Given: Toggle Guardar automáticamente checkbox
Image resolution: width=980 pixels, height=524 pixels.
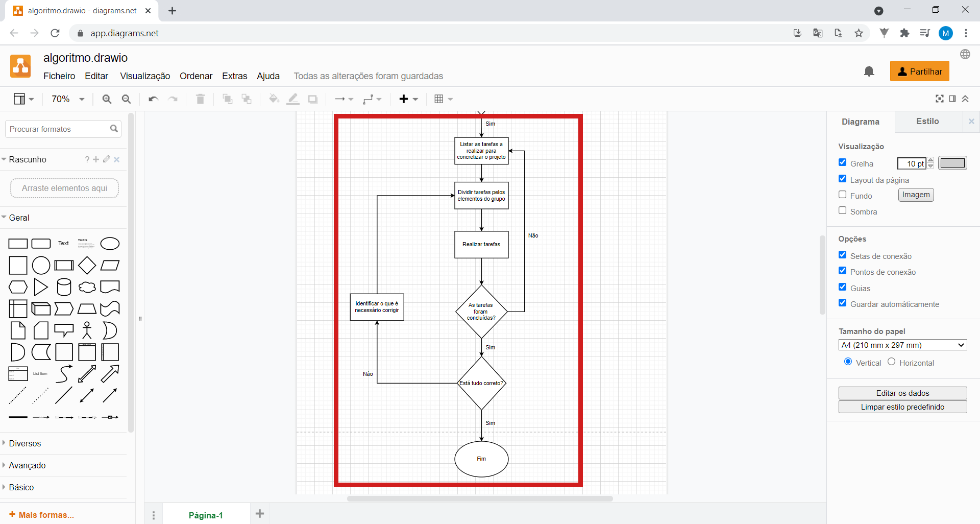Looking at the screenshot, I should (x=843, y=303).
